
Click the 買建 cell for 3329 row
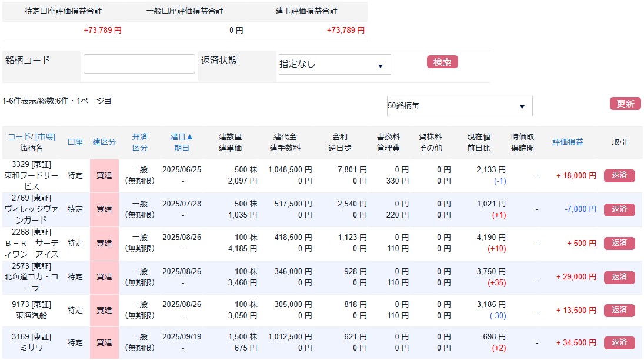point(104,175)
